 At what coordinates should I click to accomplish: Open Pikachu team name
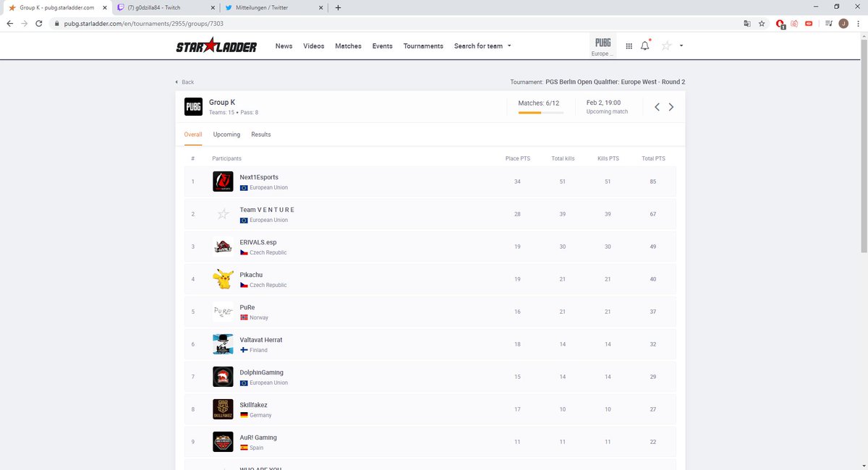pyautogui.click(x=251, y=275)
